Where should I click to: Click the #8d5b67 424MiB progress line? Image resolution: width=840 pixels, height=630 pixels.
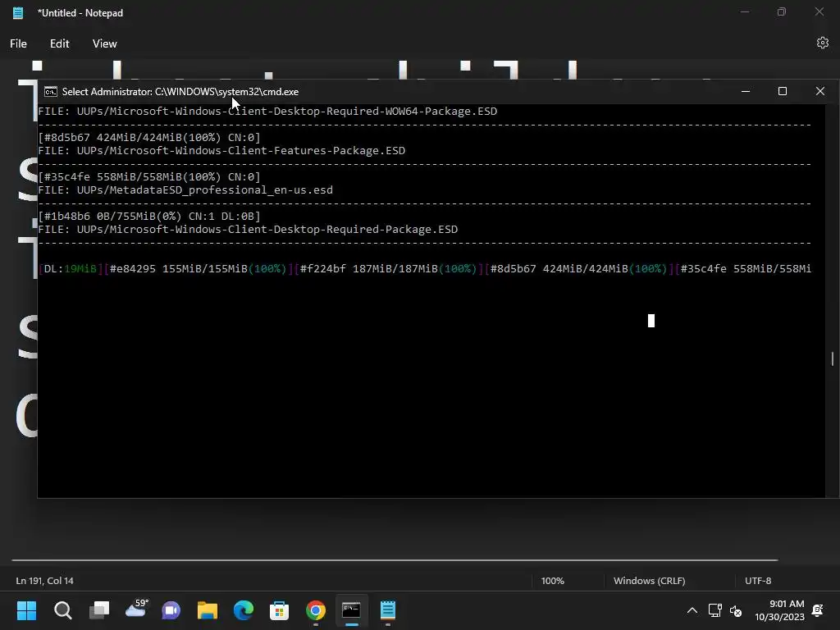click(149, 138)
